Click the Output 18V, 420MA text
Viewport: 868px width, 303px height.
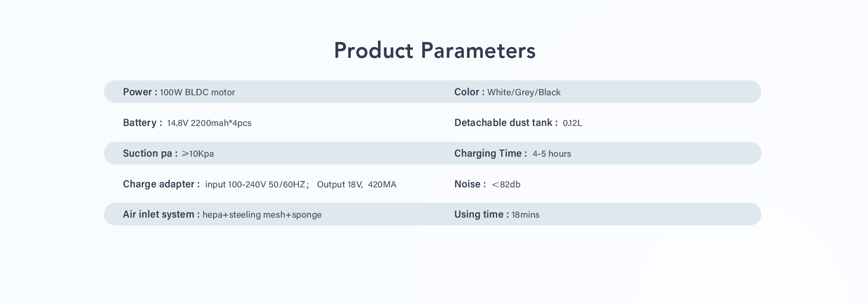coord(357,185)
